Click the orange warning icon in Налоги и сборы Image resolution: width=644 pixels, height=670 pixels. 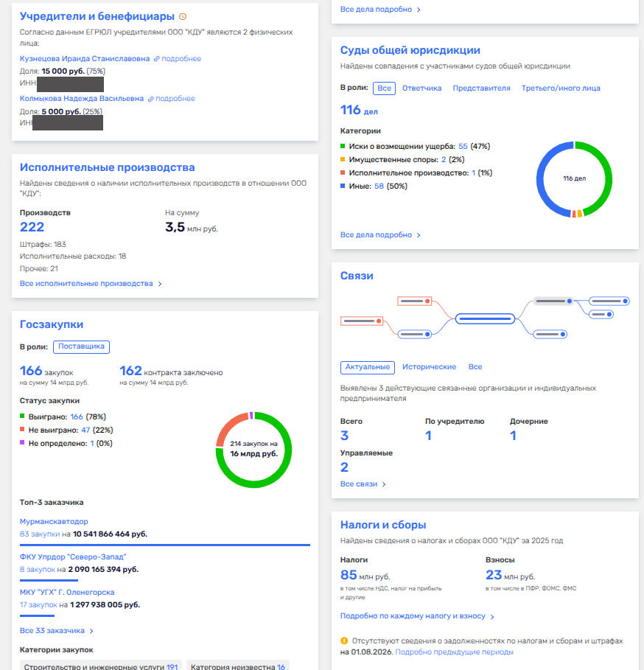click(344, 641)
